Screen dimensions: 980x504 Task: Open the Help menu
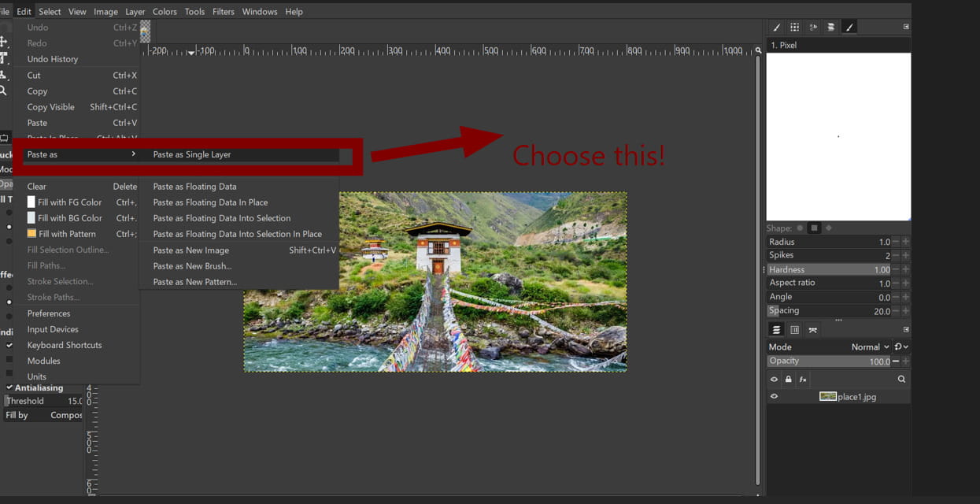[294, 11]
